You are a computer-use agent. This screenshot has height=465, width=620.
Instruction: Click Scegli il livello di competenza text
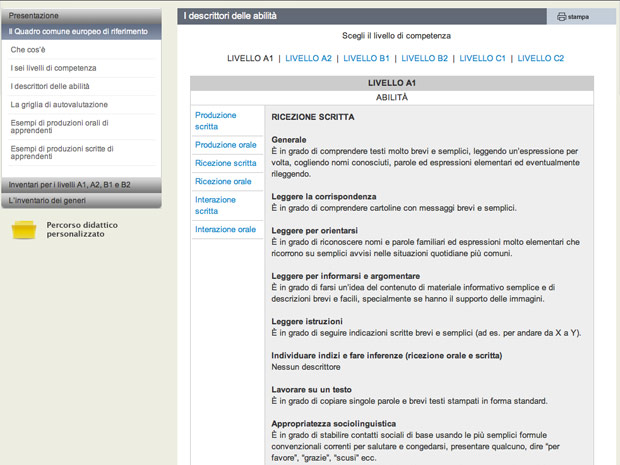[x=396, y=36]
